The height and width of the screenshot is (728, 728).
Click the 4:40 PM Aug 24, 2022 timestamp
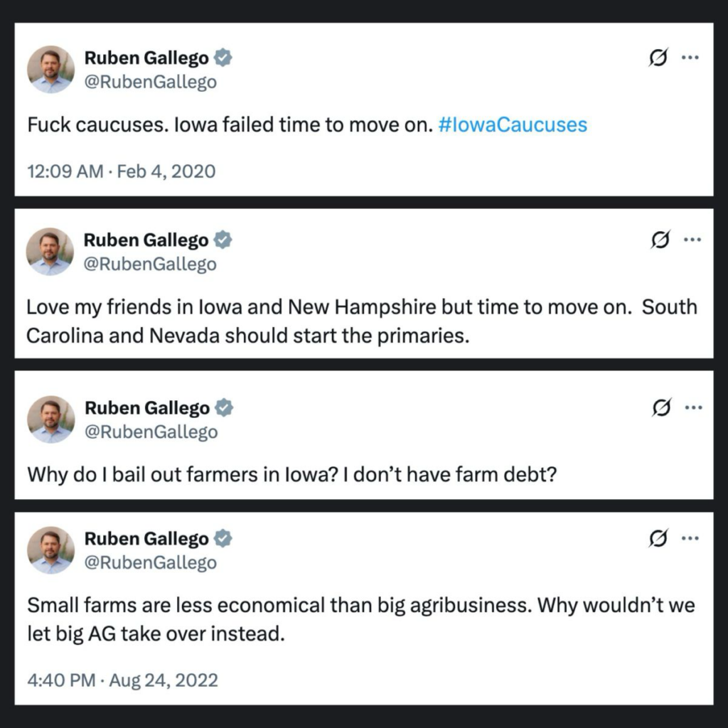[x=122, y=680]
